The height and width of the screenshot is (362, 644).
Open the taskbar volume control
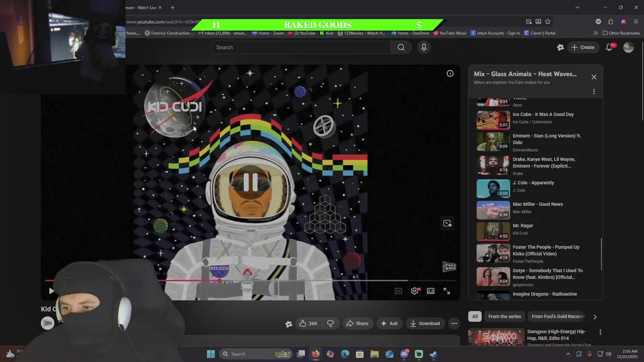608,354
